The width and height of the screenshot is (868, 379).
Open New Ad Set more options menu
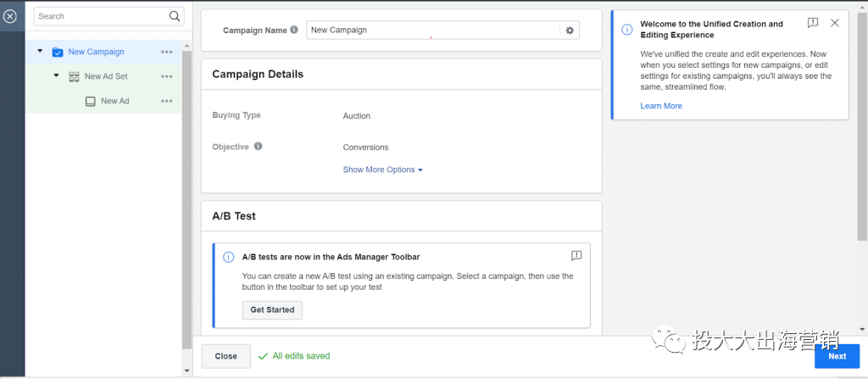tap(167, 76)
